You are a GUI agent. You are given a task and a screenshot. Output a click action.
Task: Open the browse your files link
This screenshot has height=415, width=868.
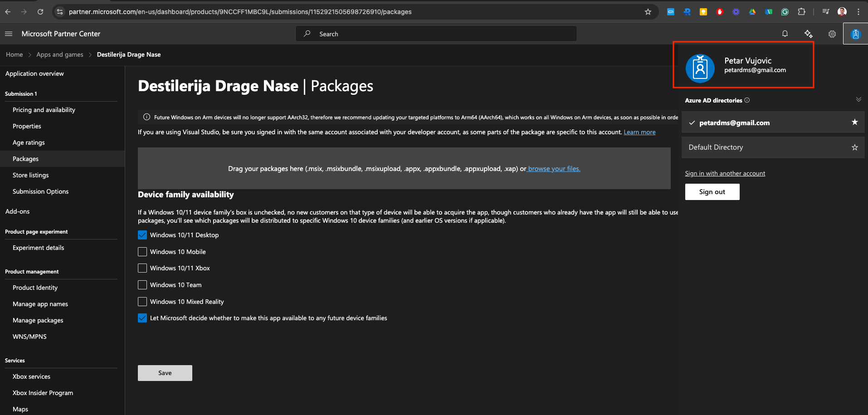click(x=553, y=168)
